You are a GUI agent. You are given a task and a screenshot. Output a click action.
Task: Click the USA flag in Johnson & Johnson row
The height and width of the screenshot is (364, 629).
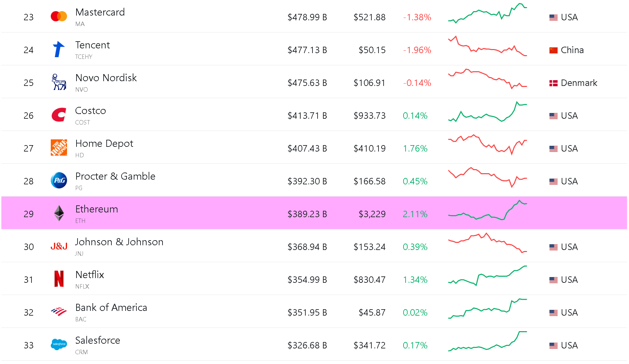tap(554, 247)
